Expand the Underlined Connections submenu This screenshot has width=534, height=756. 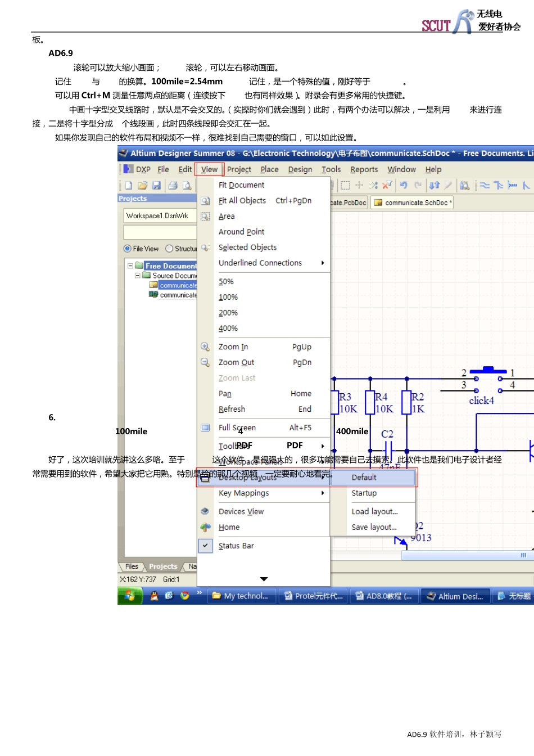point(323,263)
